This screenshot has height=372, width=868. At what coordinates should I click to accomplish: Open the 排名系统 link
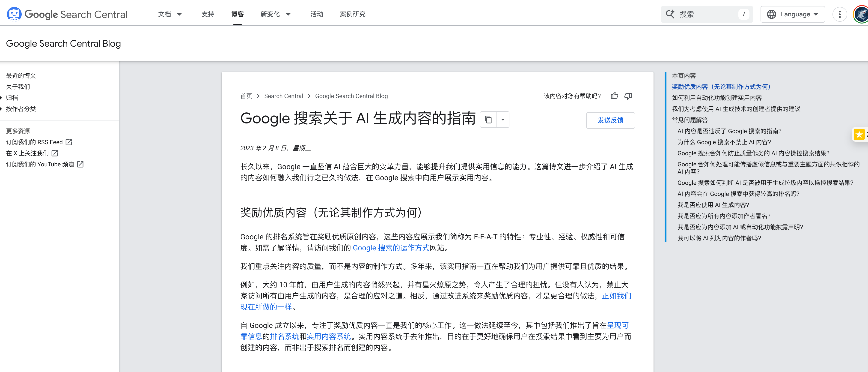point(284,337)
